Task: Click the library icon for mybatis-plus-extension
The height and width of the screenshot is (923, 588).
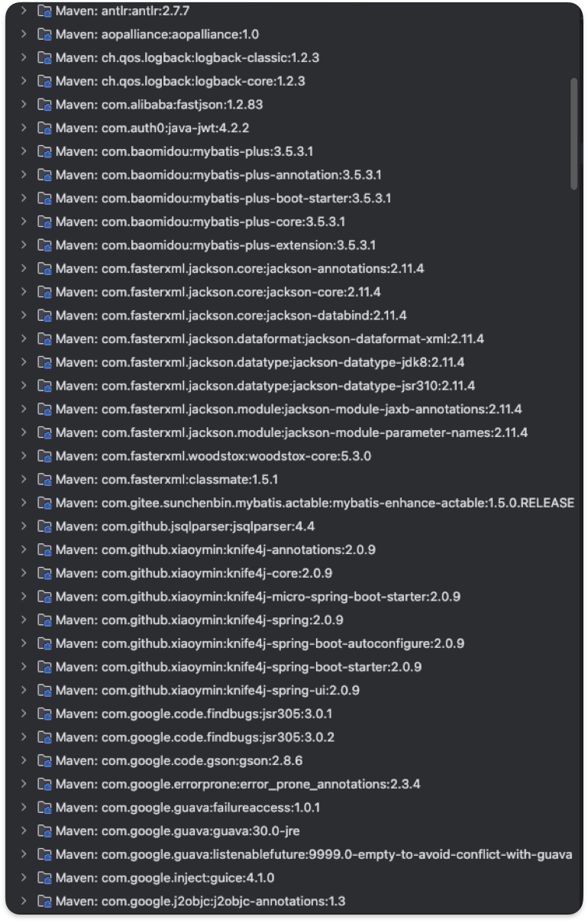Action: click(x=44, y=245)
